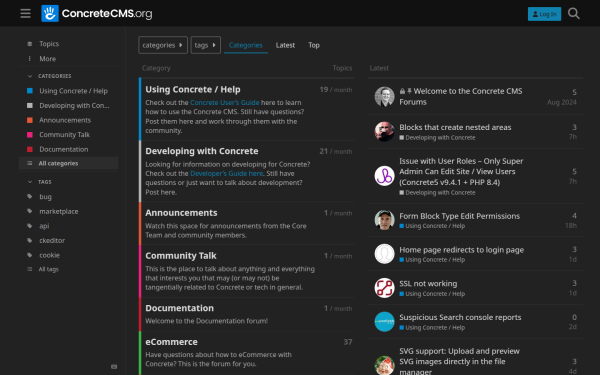
Task: Open Form Block Type Edit Permissions topic
Action: pos(460,216)
